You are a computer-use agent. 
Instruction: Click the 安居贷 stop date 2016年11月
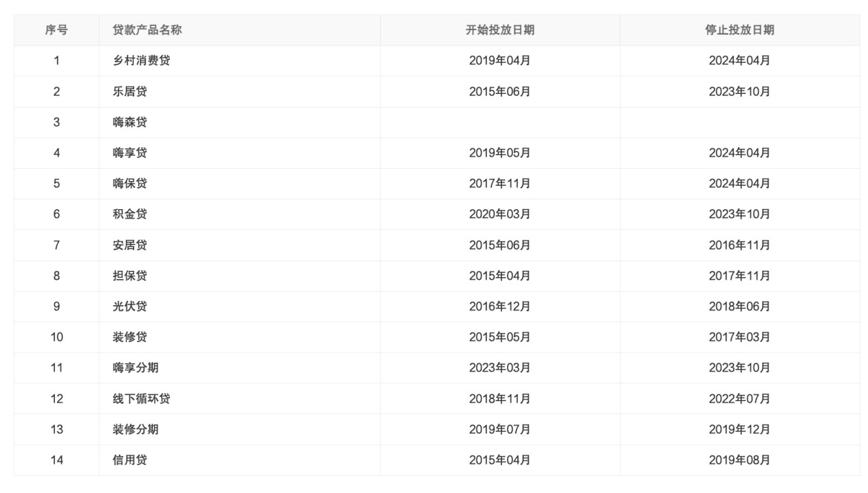click(740, 245)
